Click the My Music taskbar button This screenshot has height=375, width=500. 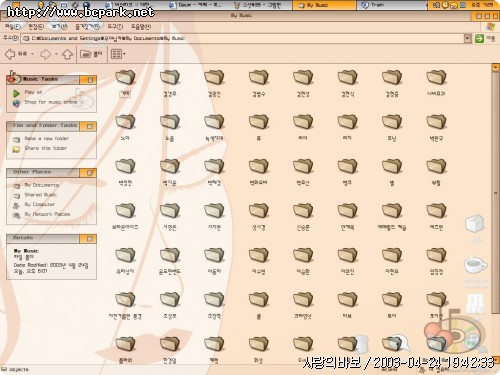pyautogui.click(x=324, y=5)
